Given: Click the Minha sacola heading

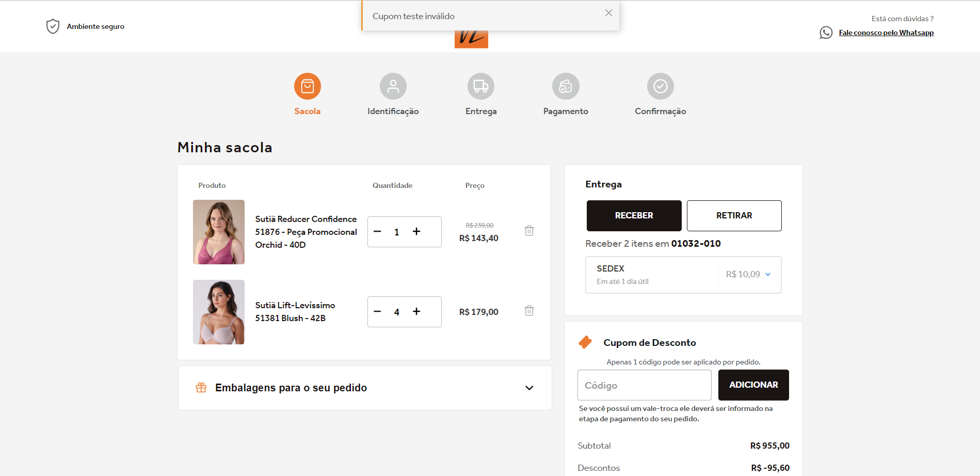Looking at the screenshot, I should 225,148.
